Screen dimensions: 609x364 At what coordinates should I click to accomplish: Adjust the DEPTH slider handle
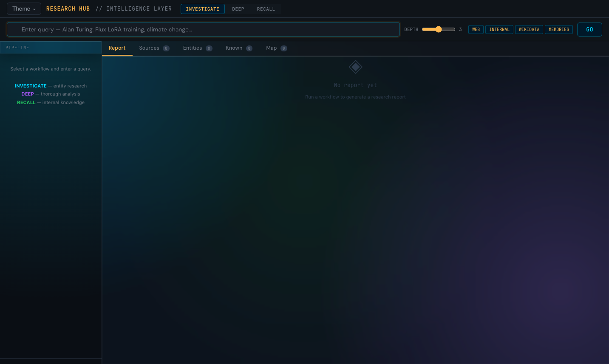pyautogui.click(x=439, y=29)
